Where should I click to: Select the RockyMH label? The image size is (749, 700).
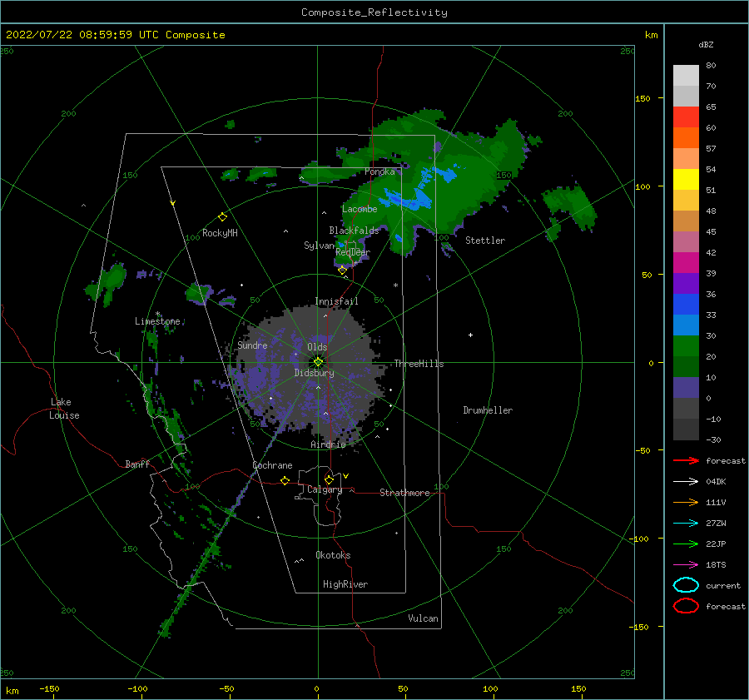(x=220, y=233)
